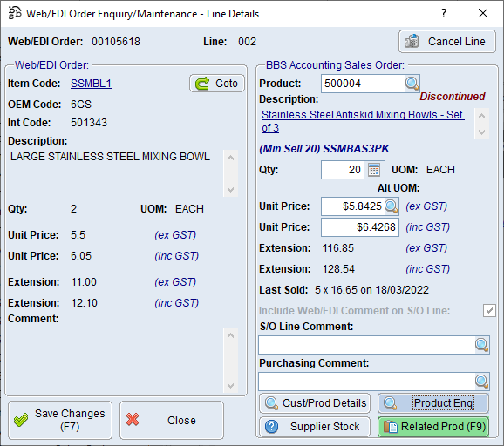Screen dimensions: 504x446
Task: Click the Unit Price inc GST field $6.4268
Action: 360,227
